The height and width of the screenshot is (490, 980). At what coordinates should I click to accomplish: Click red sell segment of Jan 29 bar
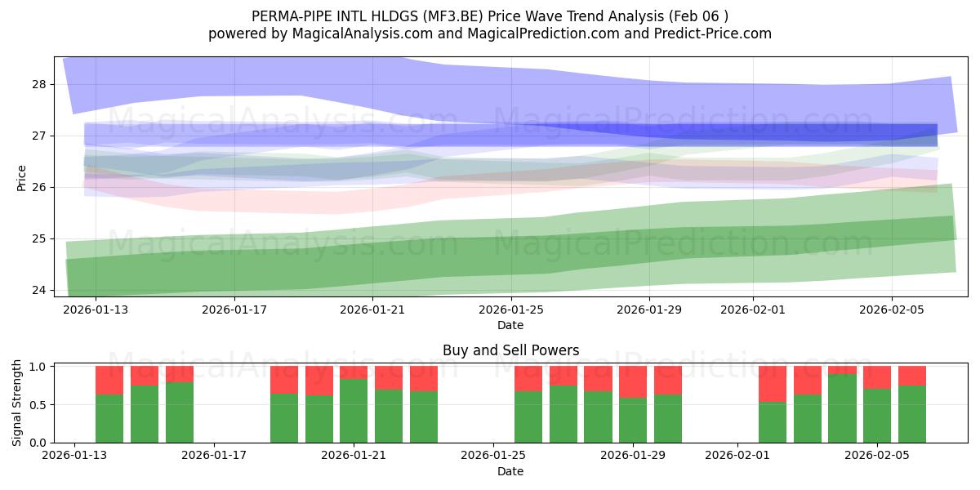pos(633,381)
